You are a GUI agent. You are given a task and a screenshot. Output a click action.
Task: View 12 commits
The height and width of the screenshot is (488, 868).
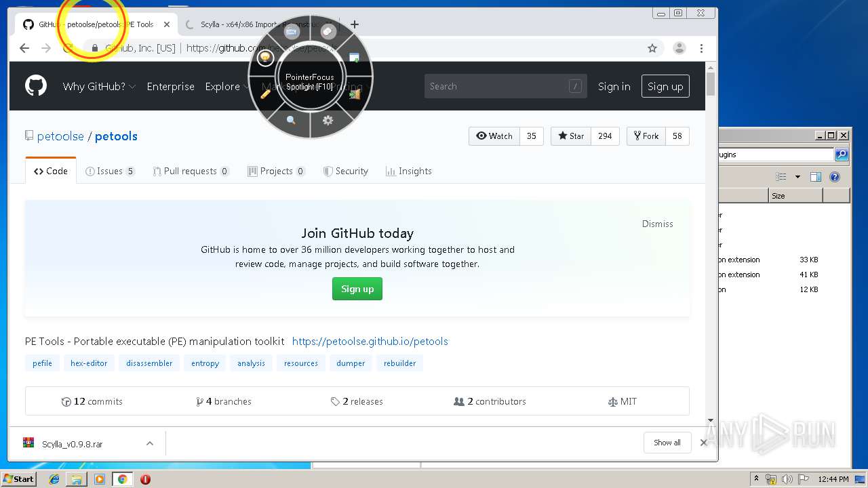[x=92, y=401]
